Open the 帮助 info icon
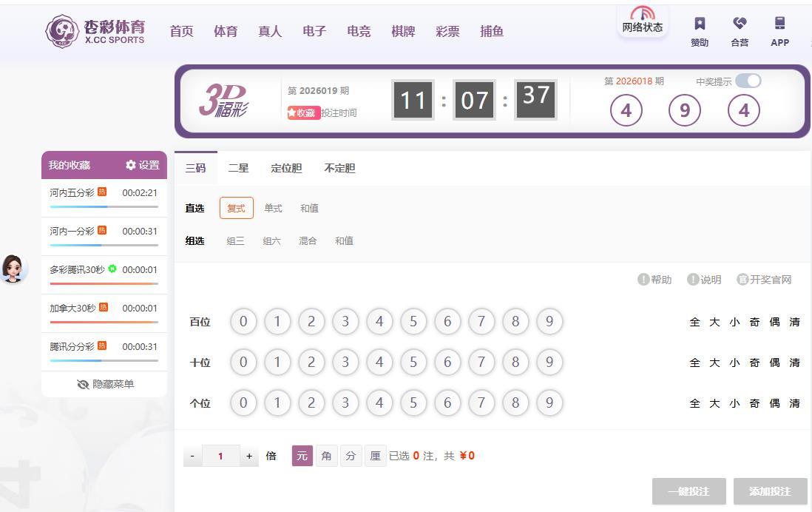This screenshot has height=512, width=812. (x=643, y=280)
